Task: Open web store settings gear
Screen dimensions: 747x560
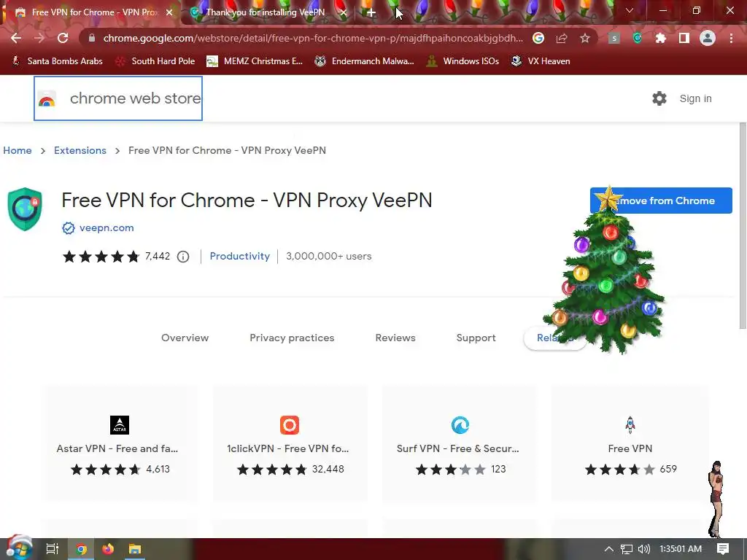Action: (659, 98)
